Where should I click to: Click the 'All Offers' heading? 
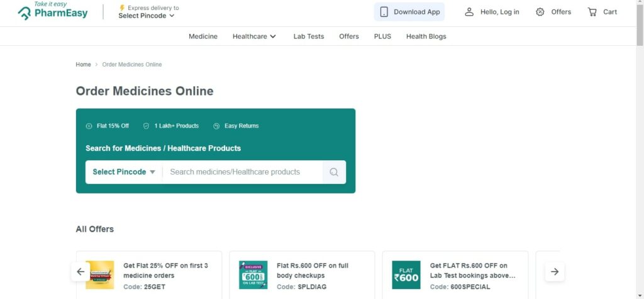[x=94, y=229]
